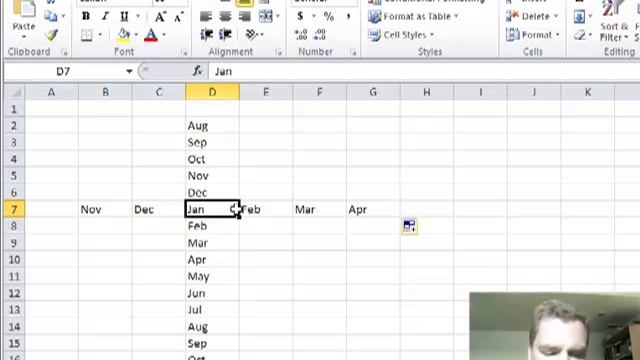Click the formula bar showing Jan

424,71
